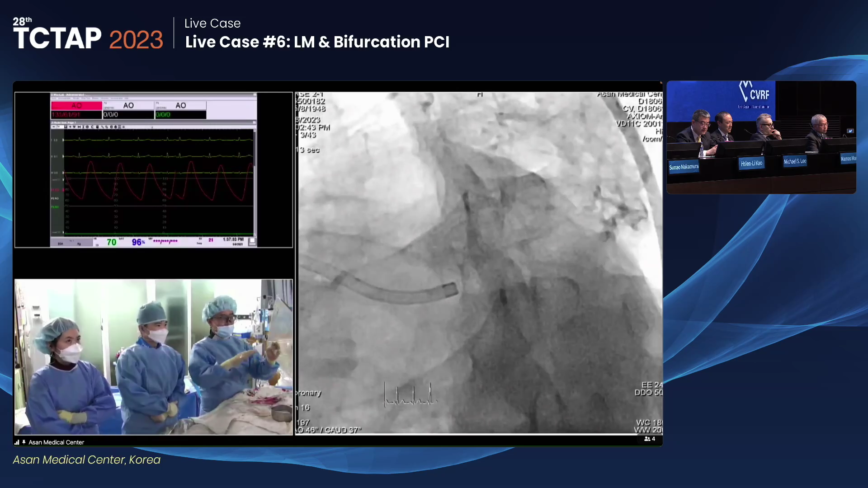This screenshot has height=488, width=868.
Task: Select the second AO channel header
Action: pos(128,105)
